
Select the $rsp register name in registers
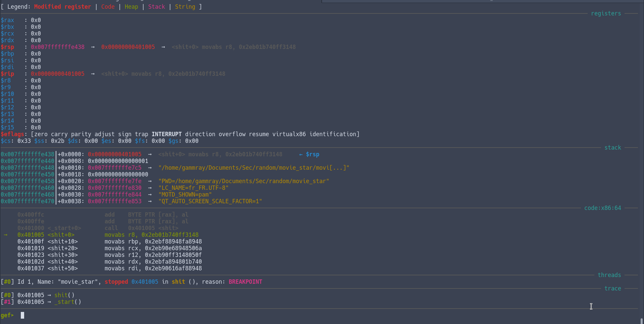tap(7, 47)
